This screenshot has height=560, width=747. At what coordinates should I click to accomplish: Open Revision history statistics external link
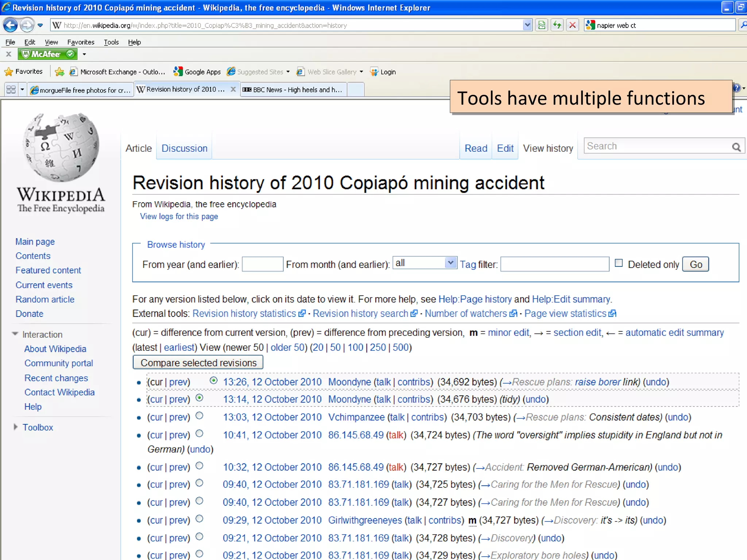(249, 314)
